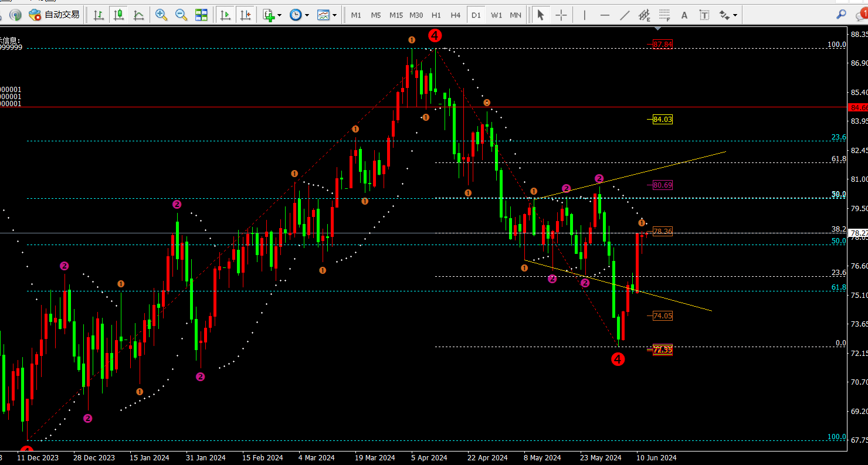The width and height of the screenshot is (868, 465).
Task: Open the search magnifier at top right
Action: pos(841,15)
